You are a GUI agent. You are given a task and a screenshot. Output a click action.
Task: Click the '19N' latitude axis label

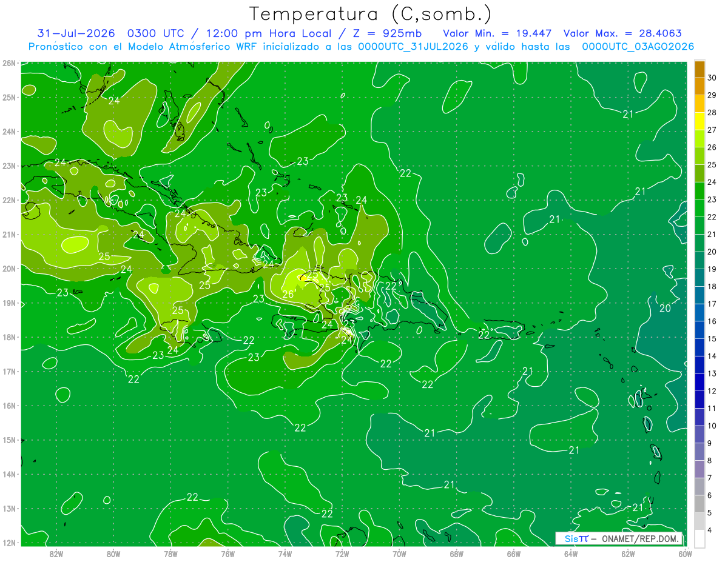10,303
